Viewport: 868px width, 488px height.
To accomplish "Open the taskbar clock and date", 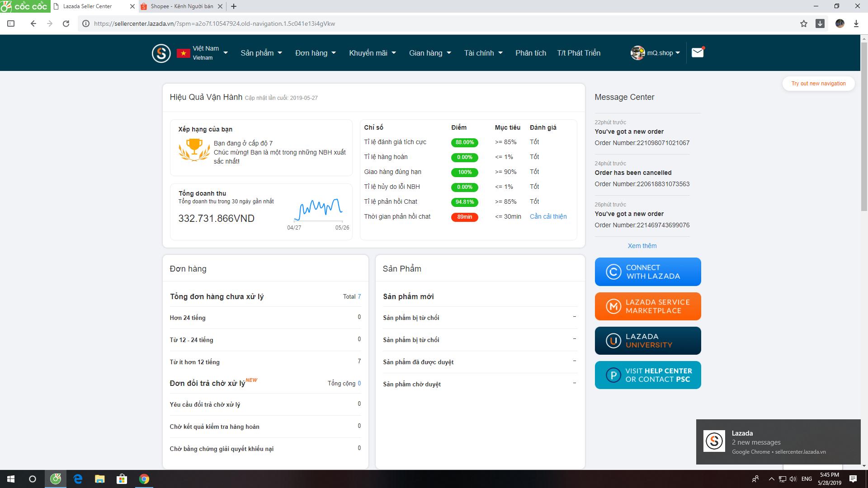I will (830, 479).
